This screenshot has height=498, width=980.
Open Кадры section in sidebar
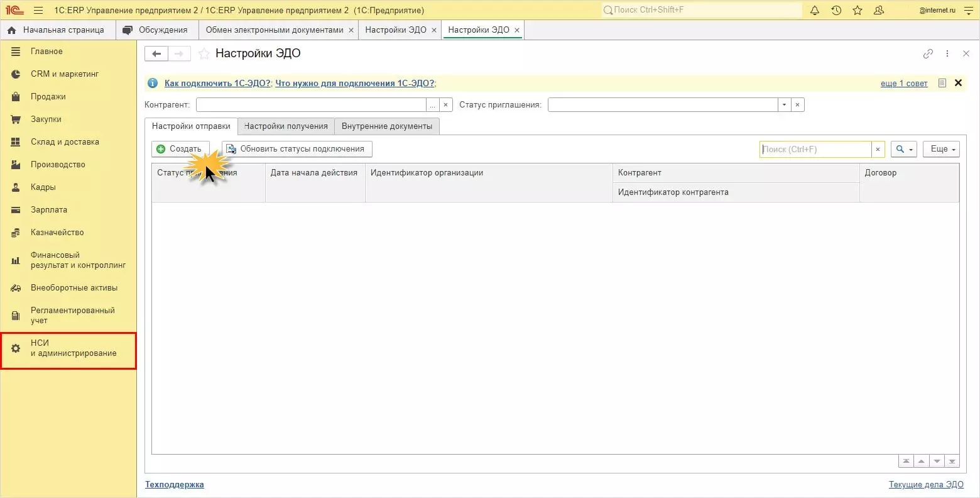tap(68, 187)
